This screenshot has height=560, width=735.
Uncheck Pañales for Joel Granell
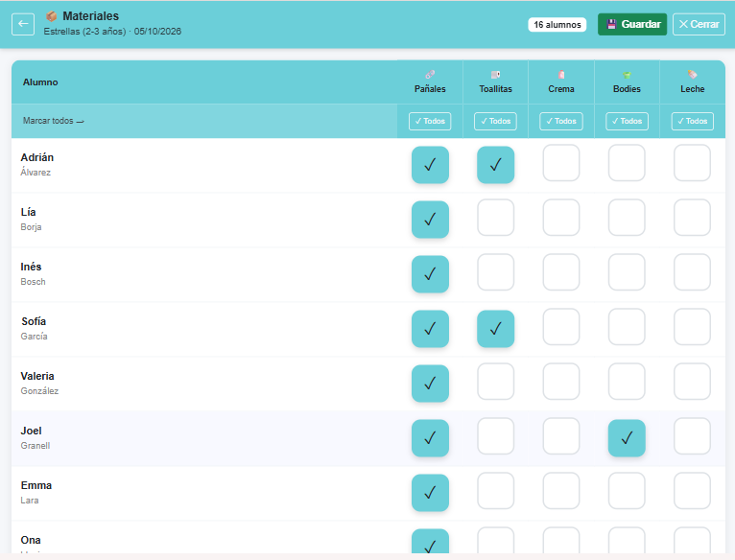(430, 438)
